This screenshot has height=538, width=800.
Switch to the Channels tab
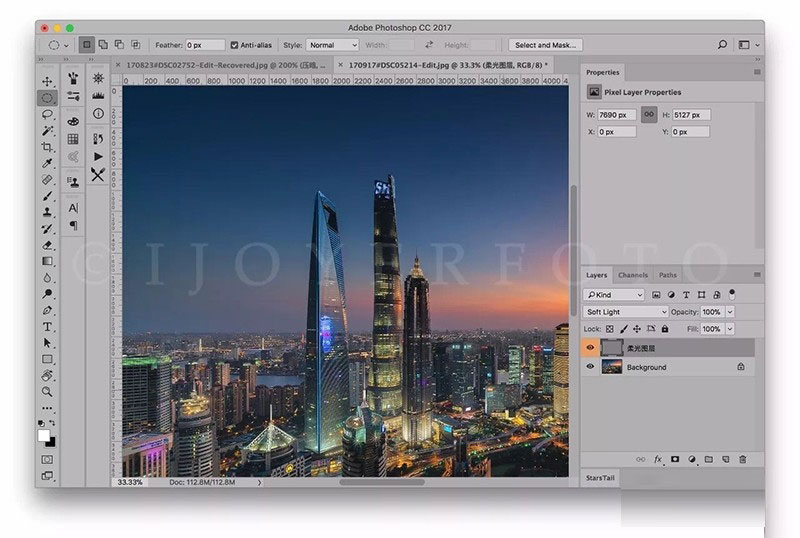tap(632, 275)
